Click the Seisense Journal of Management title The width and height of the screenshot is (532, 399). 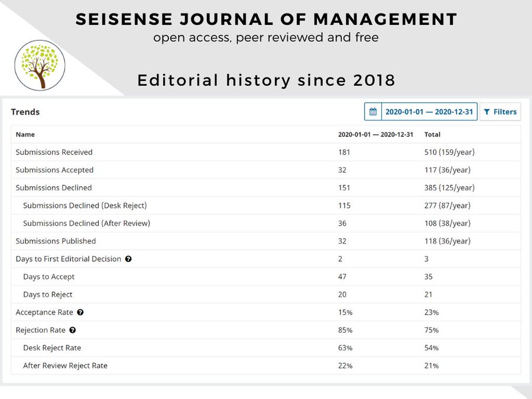(266, 19)
